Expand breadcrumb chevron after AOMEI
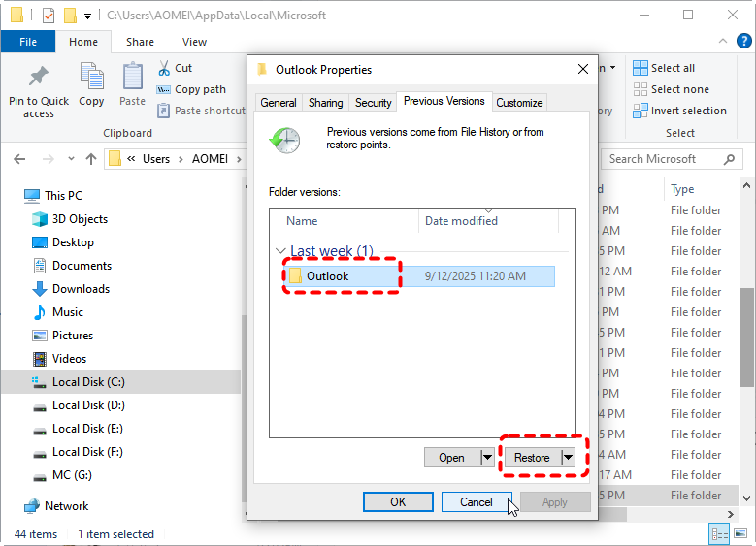756x546 pixels. (239, 159)
